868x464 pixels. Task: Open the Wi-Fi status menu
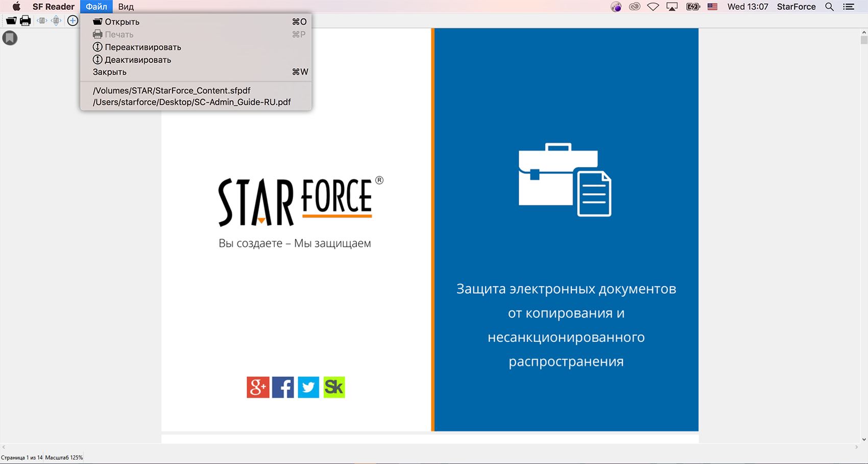[653, 7]
